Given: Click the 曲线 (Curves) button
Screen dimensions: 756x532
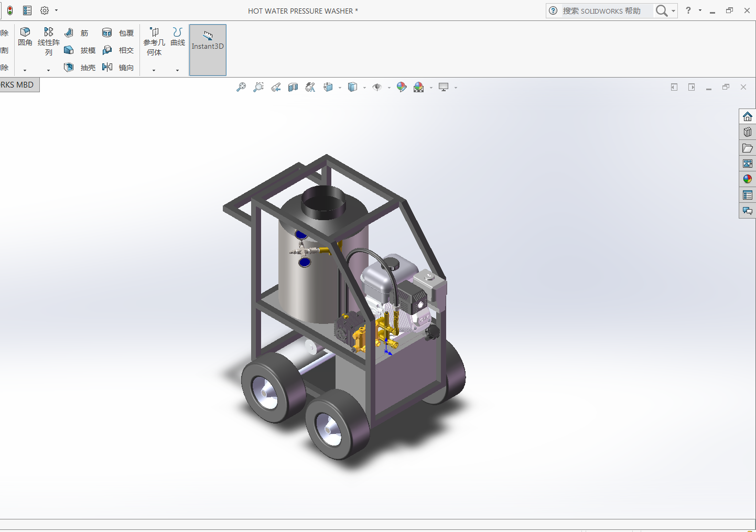Looking at the screenshot, I should tap(178, 37).
